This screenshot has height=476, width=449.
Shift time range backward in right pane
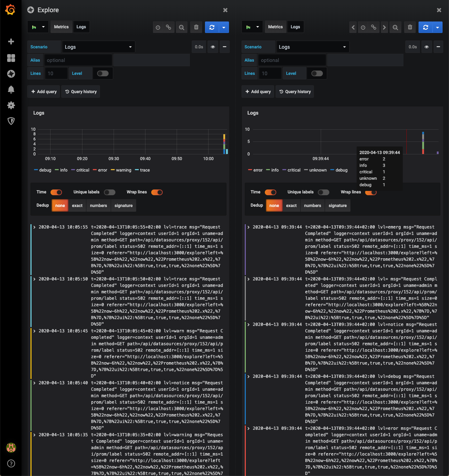[x=353, y=27]
